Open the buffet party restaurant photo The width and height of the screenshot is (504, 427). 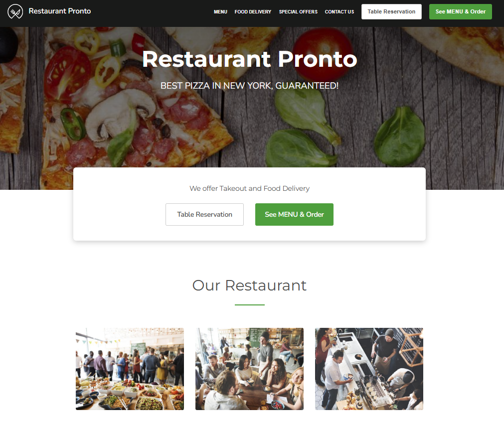click(x=130, y=369)
